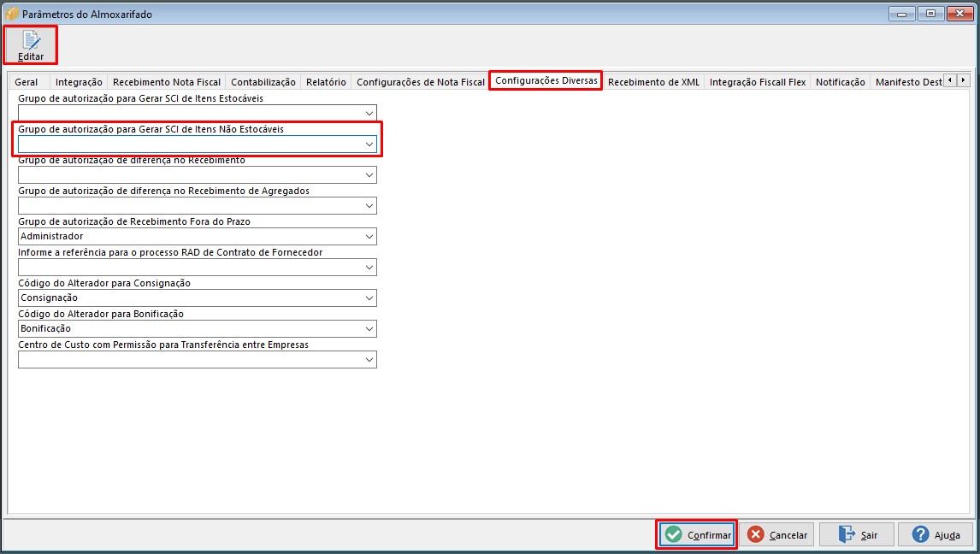This screenshot has height=554, width=980.
Task: Click the Cancelar button
Action: coord(776,534)
